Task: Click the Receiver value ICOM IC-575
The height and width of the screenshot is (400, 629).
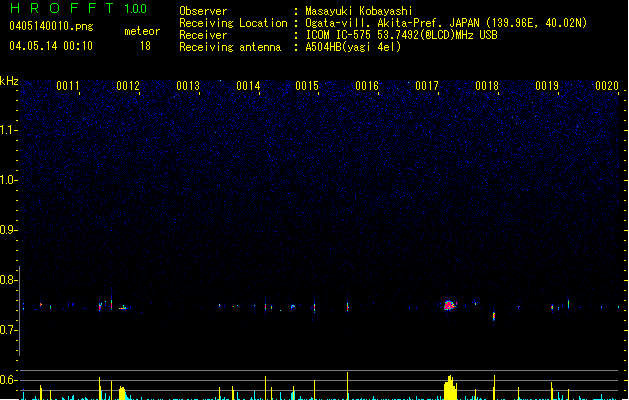Action: pyautogui.click(x=339, y=35)
